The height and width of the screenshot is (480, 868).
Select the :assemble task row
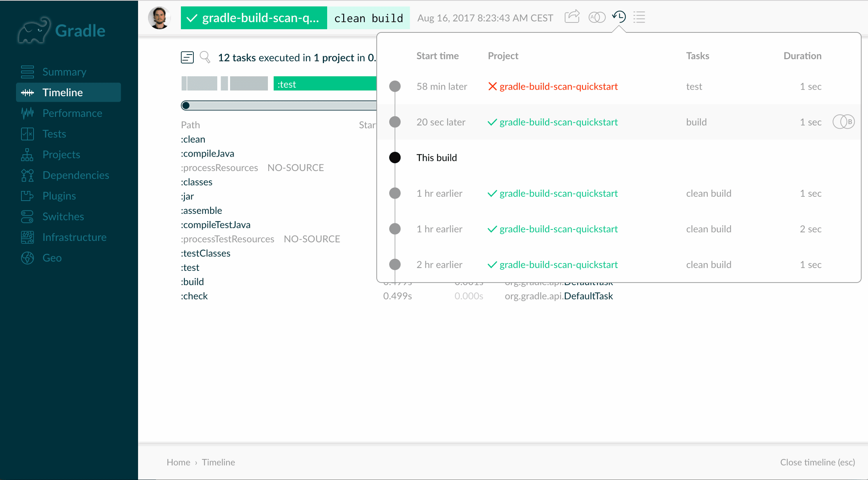201,210
